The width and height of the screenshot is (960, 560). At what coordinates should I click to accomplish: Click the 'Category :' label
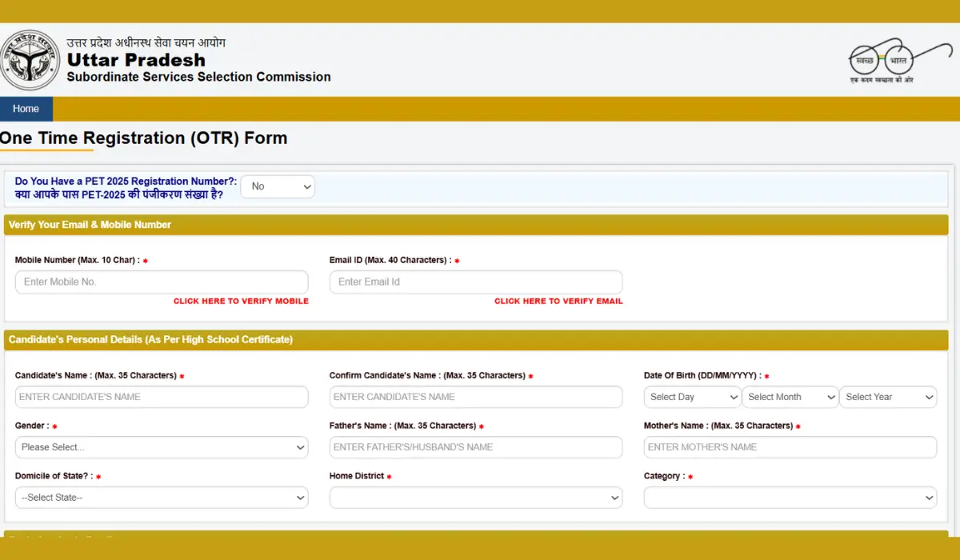coord(664,476)
